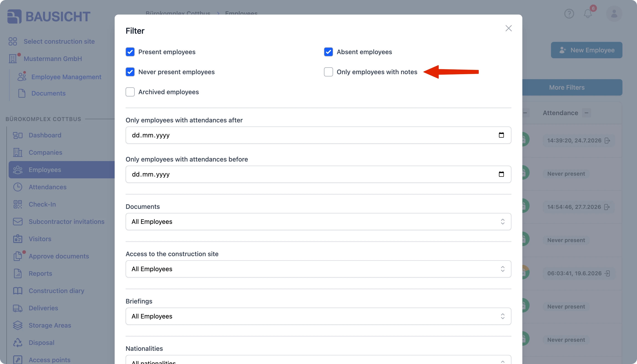Open user profile avatar menu
The width and height of the screenshot is (637, 364).
614,13
